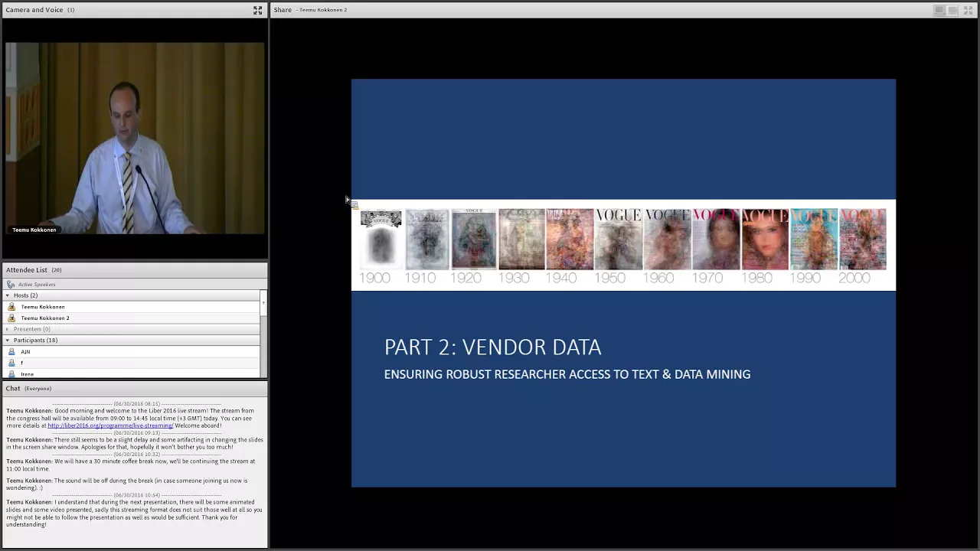
Task: Click the 2000 Vogue cover image
Action: pyautogui.click(x=863, y=239)
